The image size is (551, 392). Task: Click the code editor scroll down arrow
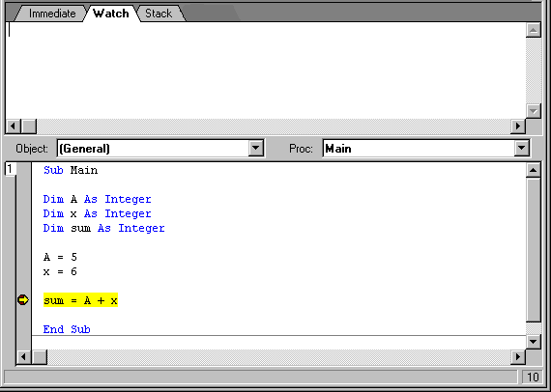coord(533,341)
